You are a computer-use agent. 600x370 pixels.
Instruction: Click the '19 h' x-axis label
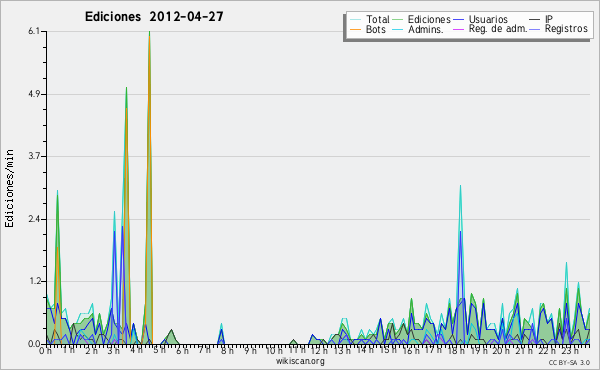coord(478,351)
